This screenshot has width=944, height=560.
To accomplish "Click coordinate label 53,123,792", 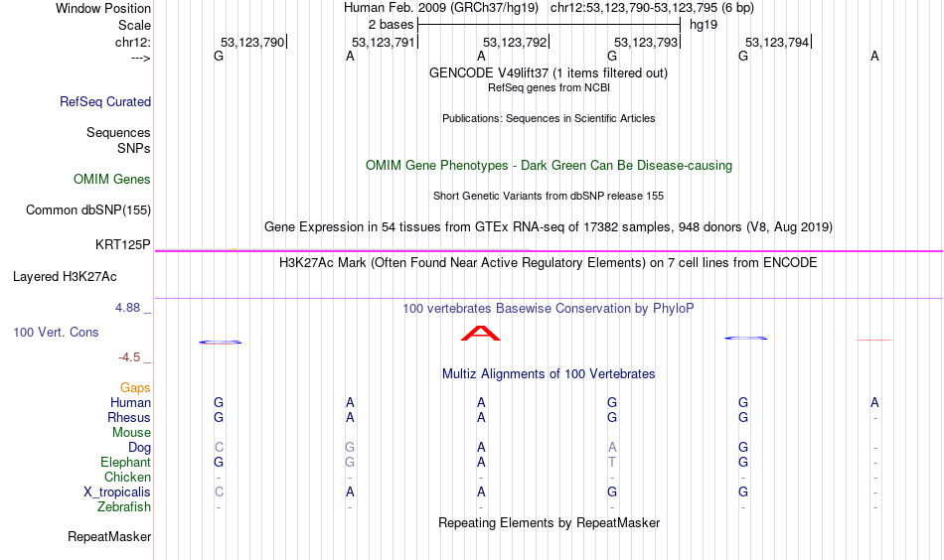I will (x=515, y=42).
